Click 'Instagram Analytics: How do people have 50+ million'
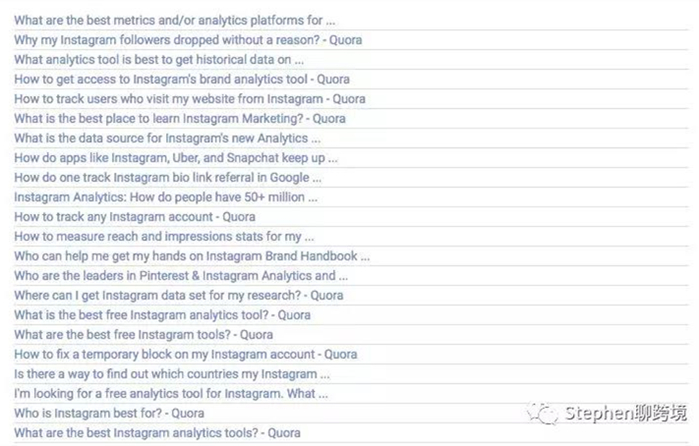699x446 pixels. 166,197
